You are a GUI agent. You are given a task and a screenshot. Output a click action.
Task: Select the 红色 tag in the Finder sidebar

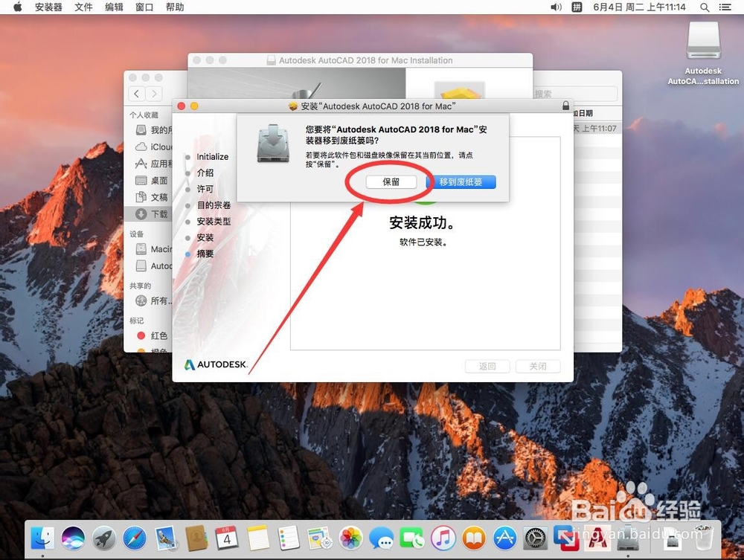tap(149, 335)
